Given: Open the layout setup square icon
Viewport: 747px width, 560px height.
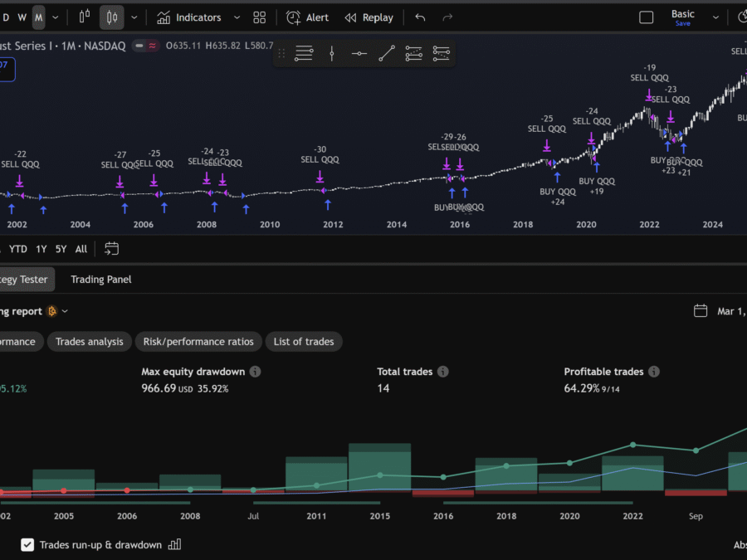Looking at the screenshot, I should click(646, 17).
